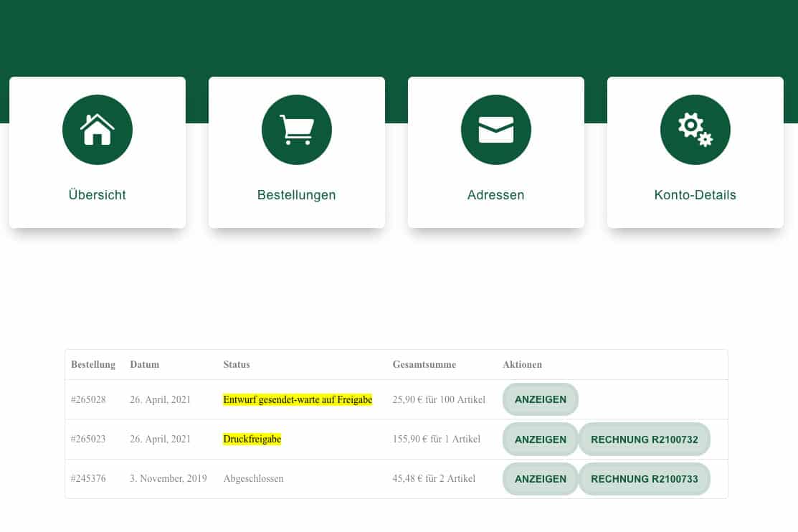
Task: Click the highlighted 'Druckfreigabe' status
Action: pyautogui.click(x=252, y=440)
